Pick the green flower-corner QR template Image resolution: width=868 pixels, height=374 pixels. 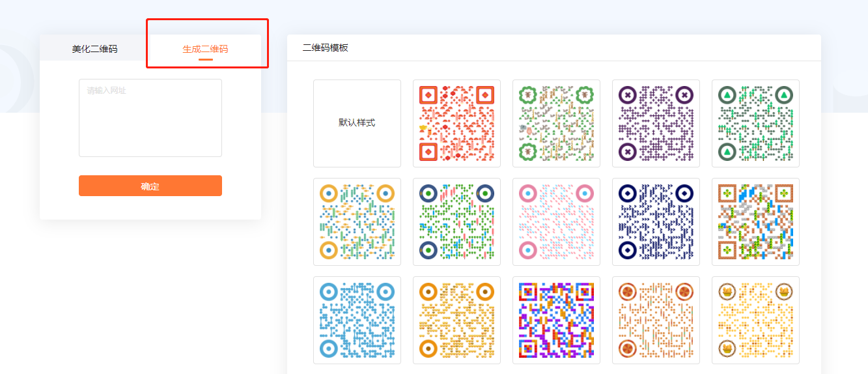[556, 123]
